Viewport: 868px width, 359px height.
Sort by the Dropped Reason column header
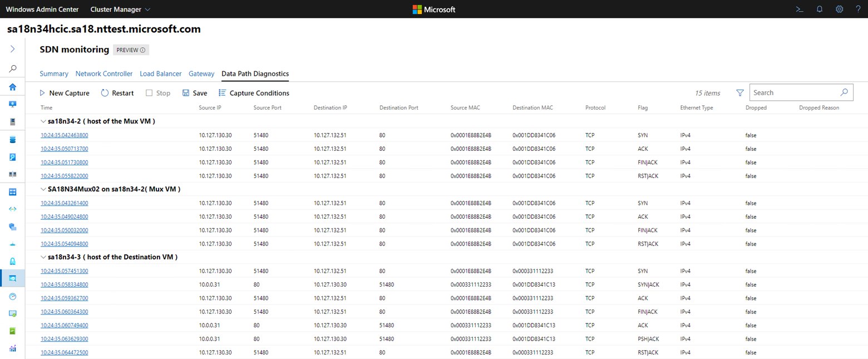[x=819, y=108]
